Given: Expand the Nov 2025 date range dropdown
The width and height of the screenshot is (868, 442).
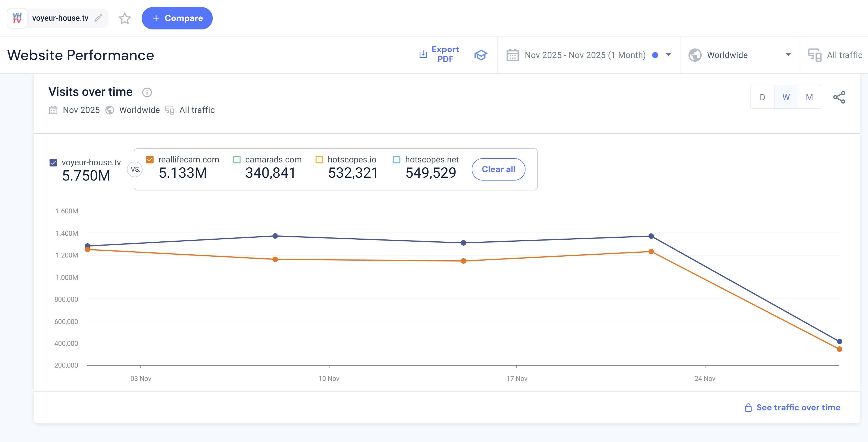Looking at the screenshot, I should tap(669, 55).
